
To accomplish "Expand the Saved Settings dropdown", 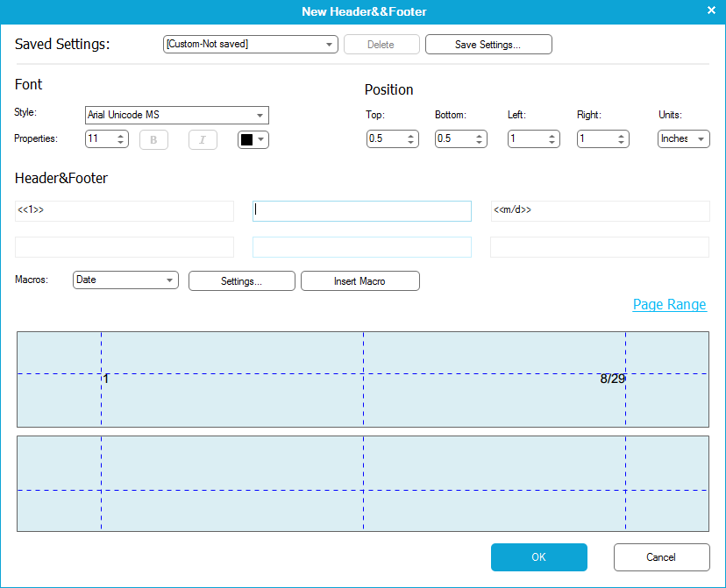I will click(x=329, y=45).
